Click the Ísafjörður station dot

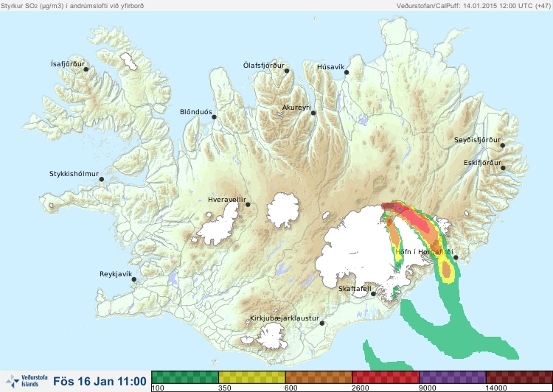[86, 69]
